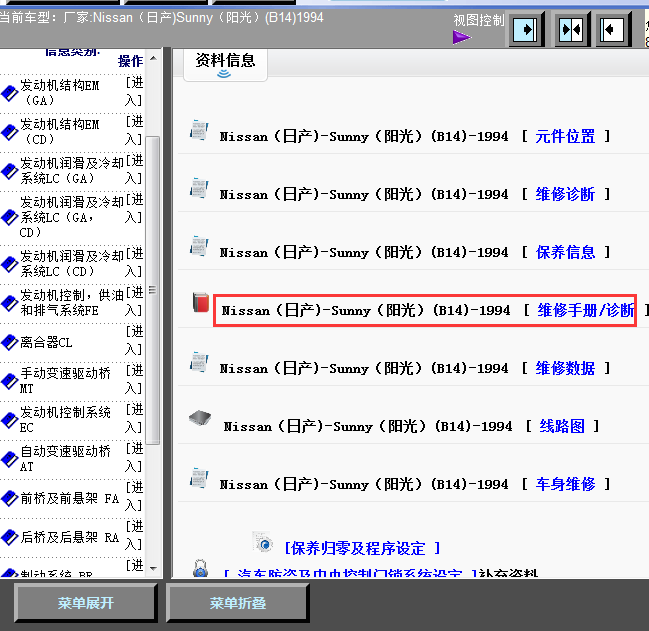Click the blue book icon beside 发动机润滑及冷却系统LC（GA，CD）
649x631 pixels.
pos(9,217)
